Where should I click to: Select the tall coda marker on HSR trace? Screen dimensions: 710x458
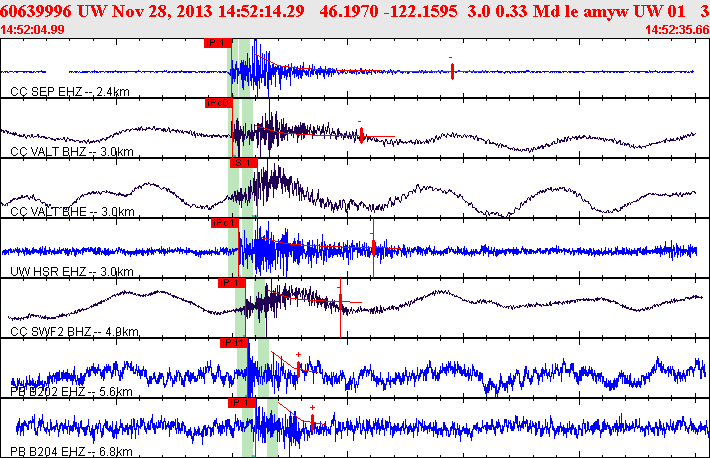click(x=373, y=247)
